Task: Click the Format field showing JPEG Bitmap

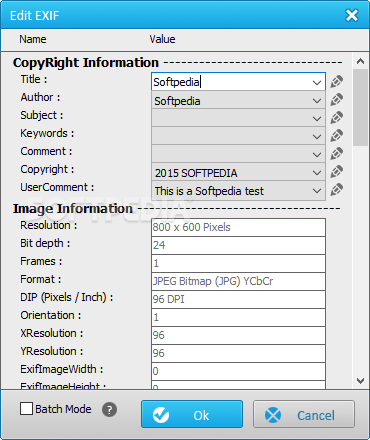Action: [x=238, y=281]
